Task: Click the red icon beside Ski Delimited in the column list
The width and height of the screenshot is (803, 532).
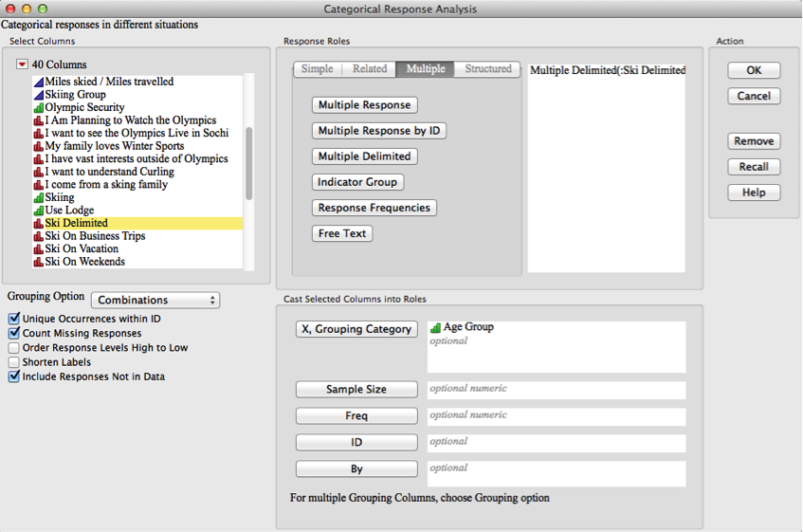Action: [x=39, y=223]
